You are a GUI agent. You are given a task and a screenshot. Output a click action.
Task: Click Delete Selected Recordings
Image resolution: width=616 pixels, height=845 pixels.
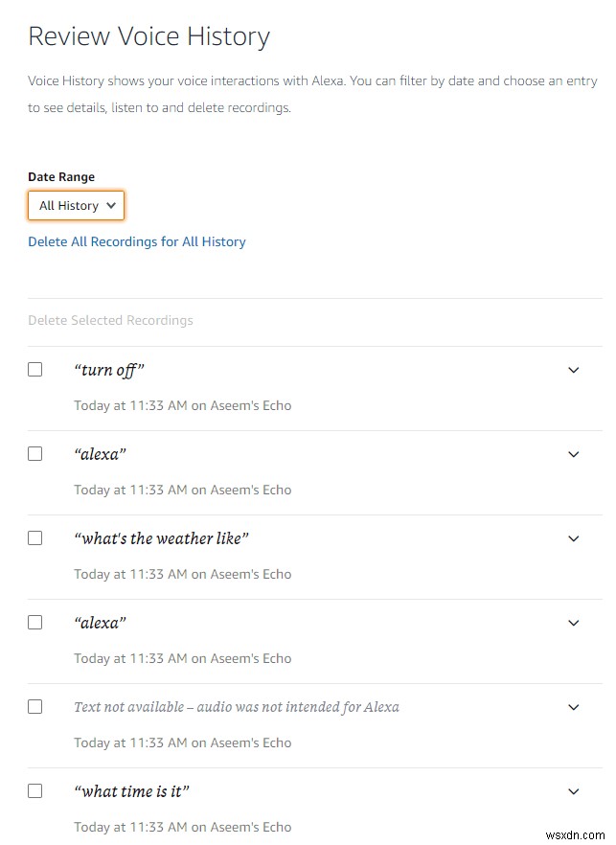coord(110,319)
